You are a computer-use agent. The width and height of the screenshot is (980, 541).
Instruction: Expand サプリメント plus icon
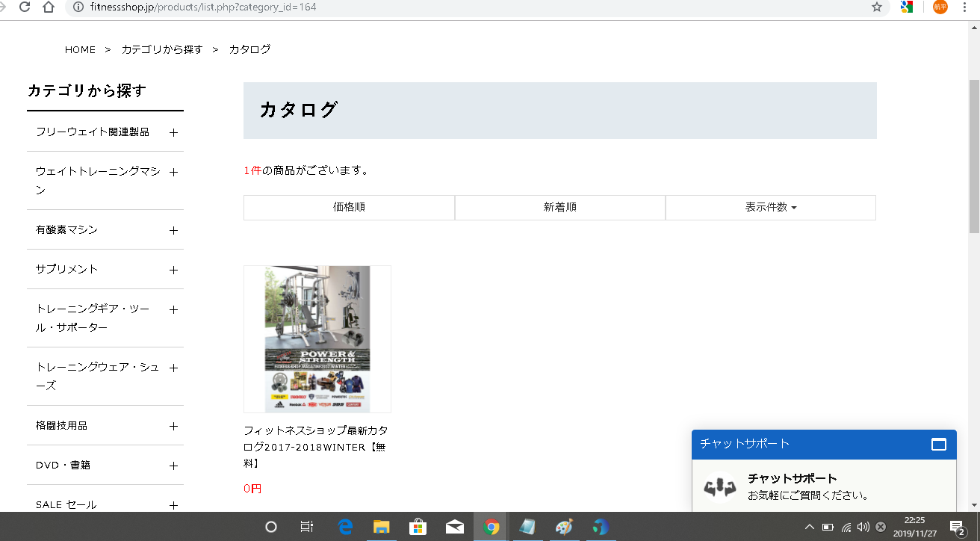(x=173, y=270)
